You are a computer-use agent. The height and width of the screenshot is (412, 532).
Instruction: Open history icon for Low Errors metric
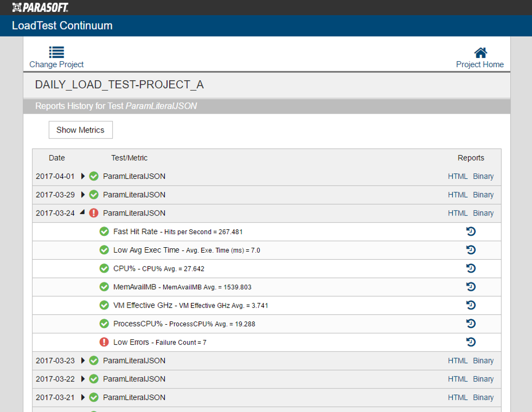(x=471, y=342)
